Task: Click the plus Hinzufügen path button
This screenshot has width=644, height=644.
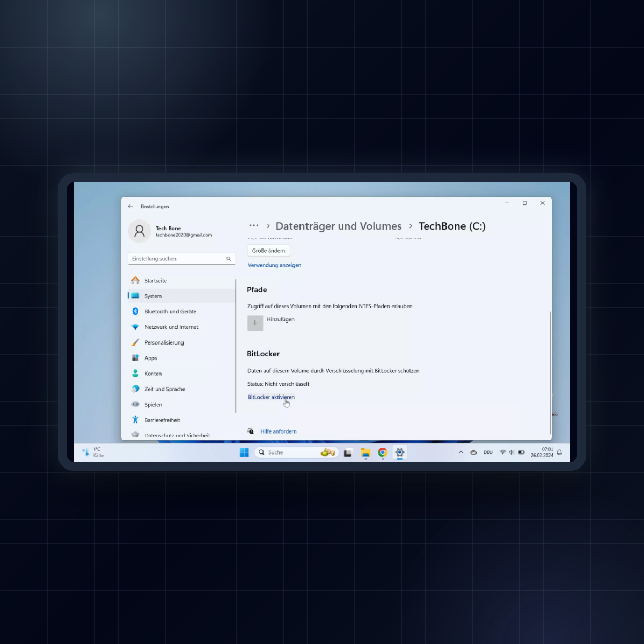Action: (255, 323)
